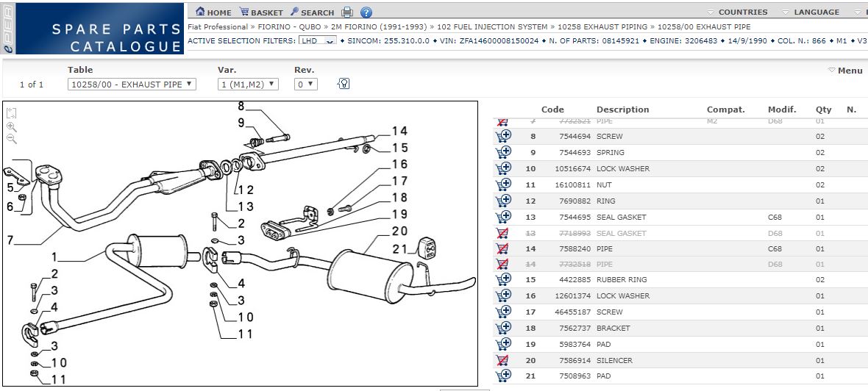Add RUBBER RING 4422885 to basket
The image size is (868, 391).
(x=503, y=279)
